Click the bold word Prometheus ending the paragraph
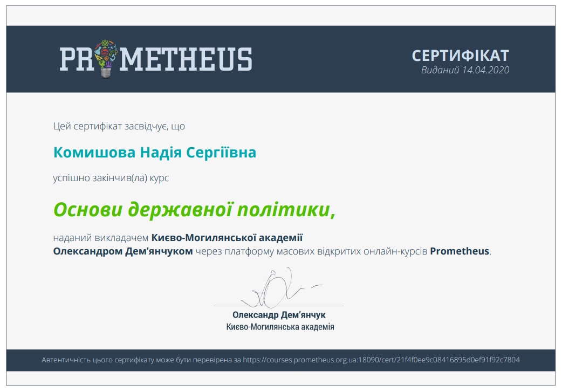The image size is (562, 392). (x=459, y=251)
